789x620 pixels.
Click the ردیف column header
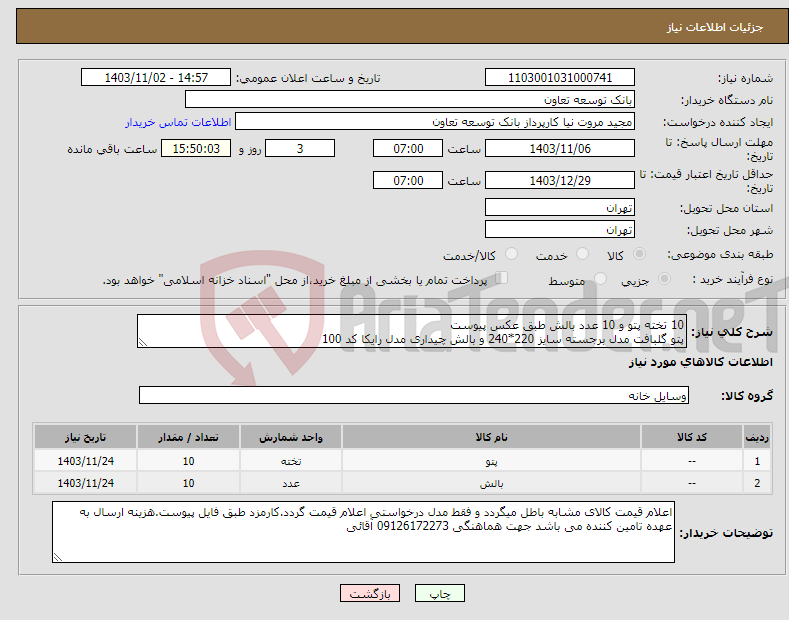[x=757, y=437]
